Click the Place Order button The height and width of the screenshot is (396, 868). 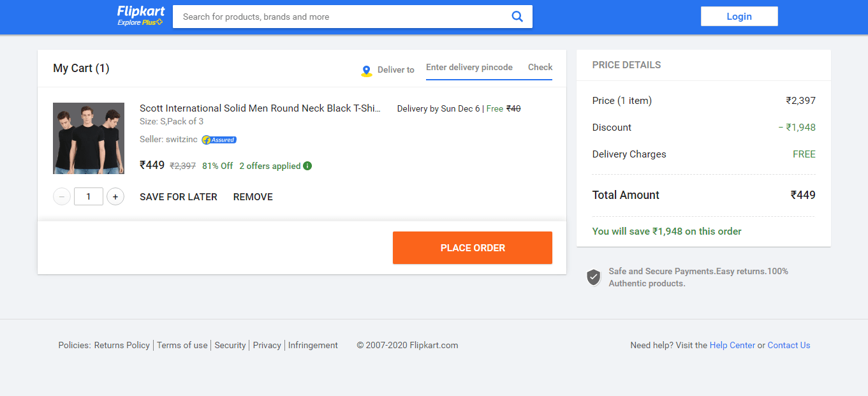pos(473,247)
